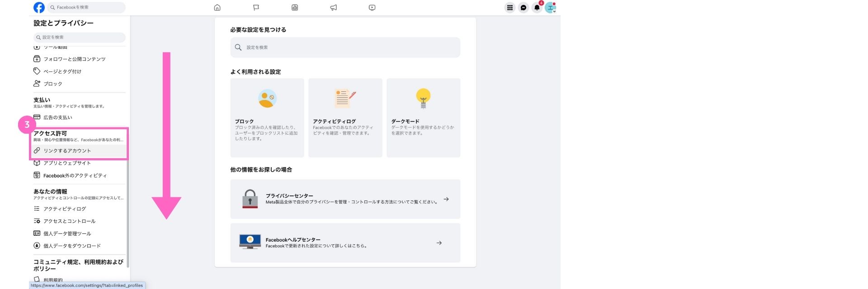868x289 pixels.
Task: Click the arrow on Facebookヘルプセンター row
Action: 439,243
